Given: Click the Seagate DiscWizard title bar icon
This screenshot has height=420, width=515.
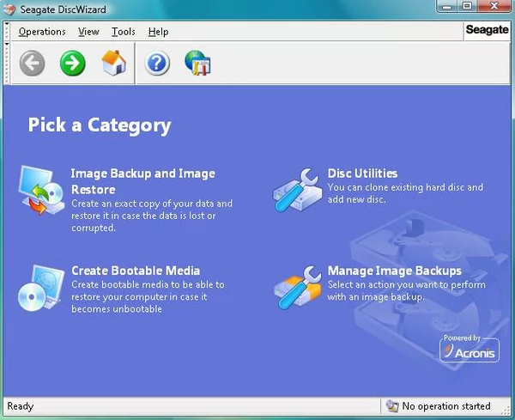Looking at the screenshot, I should [x=9, y=9].
